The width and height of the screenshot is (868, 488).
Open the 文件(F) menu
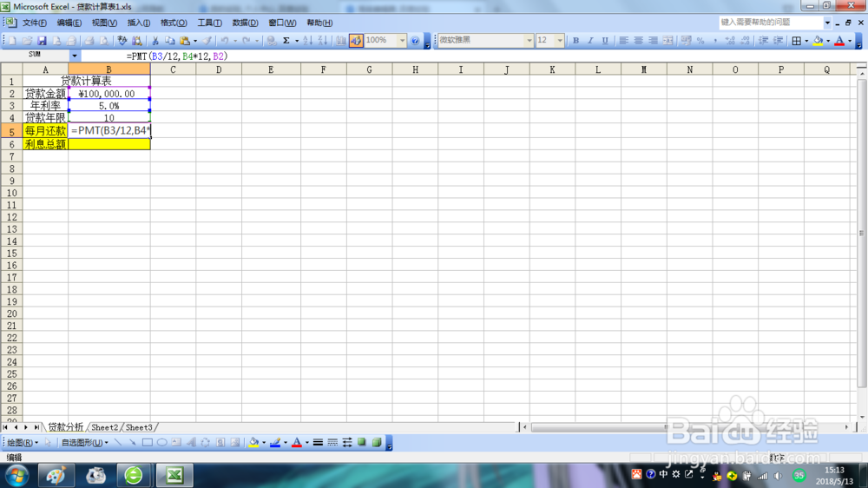[35, 23]
